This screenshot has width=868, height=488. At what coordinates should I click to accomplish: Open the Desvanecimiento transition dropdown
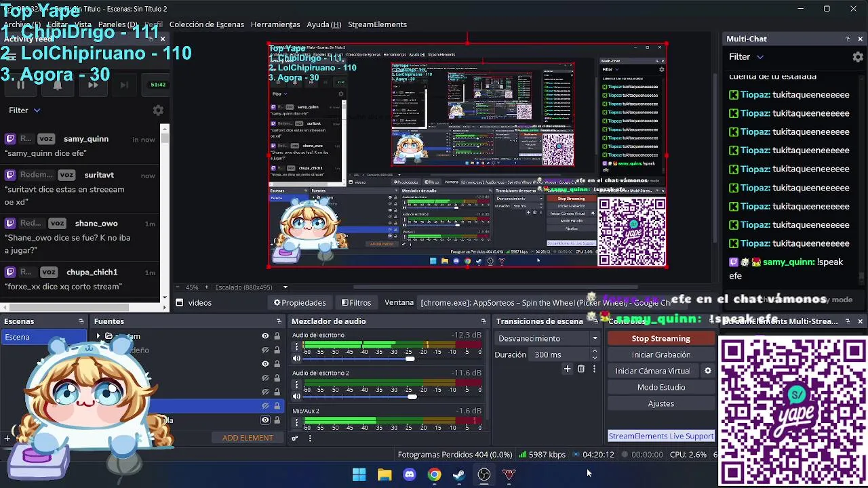(547, 338)
